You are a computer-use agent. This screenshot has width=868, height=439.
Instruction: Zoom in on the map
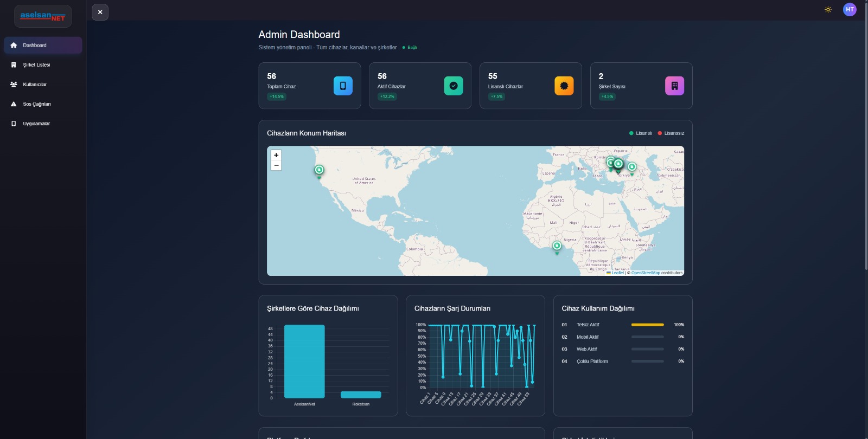pyautogui.click(x=276, y=155)
